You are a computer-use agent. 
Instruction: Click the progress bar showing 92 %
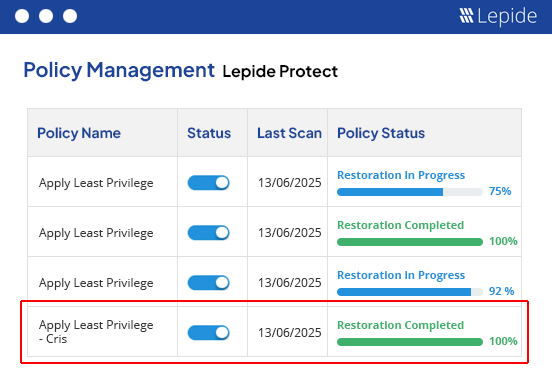410,292
